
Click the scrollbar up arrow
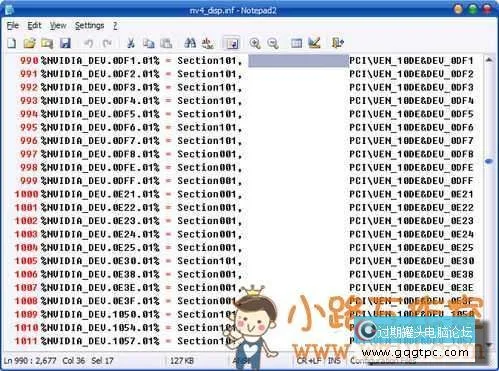[489, 60]
